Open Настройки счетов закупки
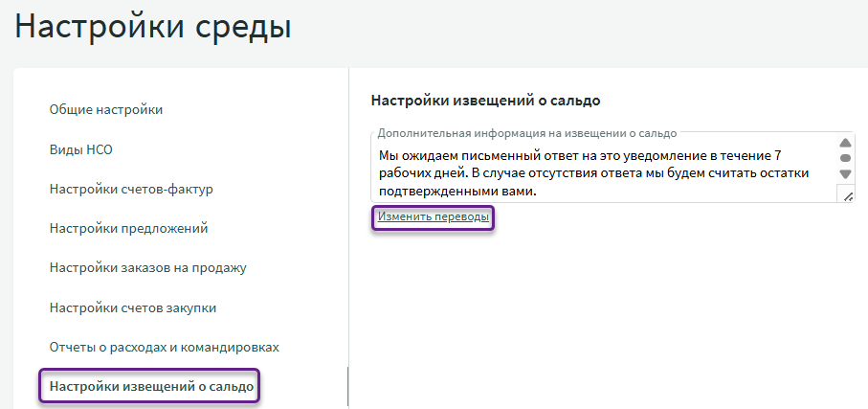This screenshot has height=409, width=868. click(x=132, y=307)
